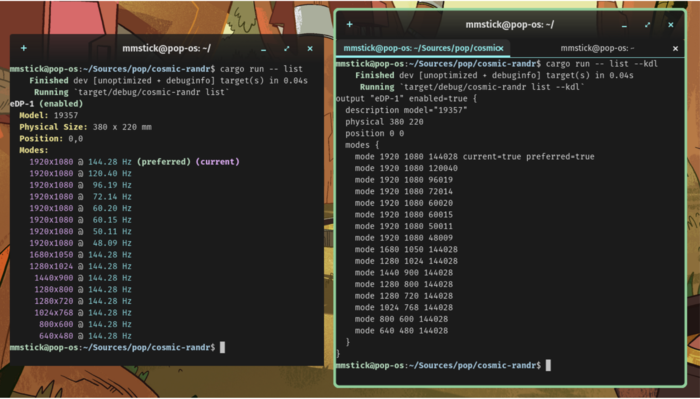Switch to the ~/Sources/pop/cosmic tab

click(x=420, y=48)
